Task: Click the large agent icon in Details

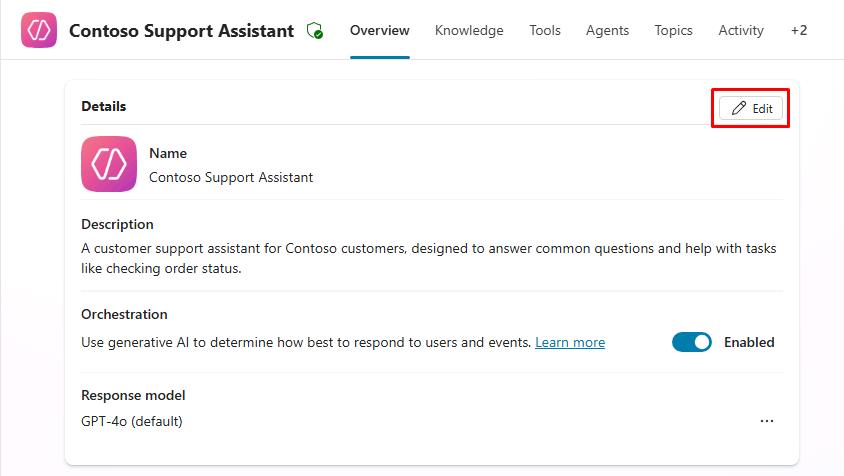Action: [109, 164]
